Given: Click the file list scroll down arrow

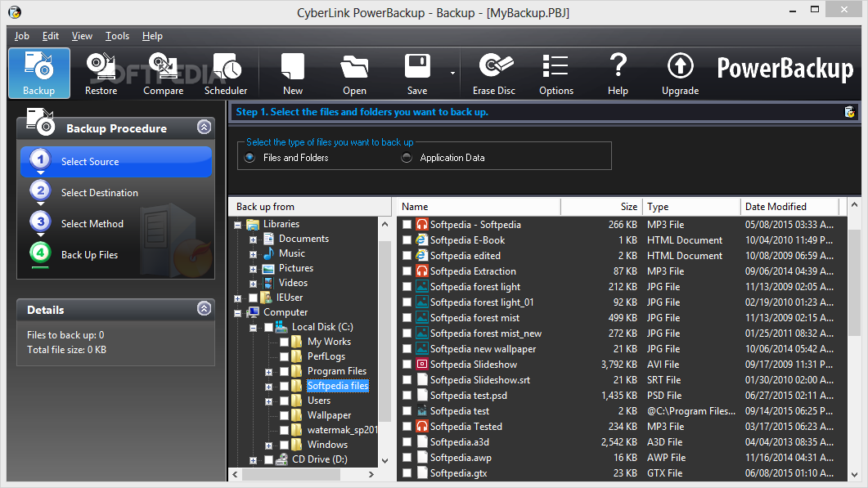Looking at the screenshot, I should coord(854,475).
